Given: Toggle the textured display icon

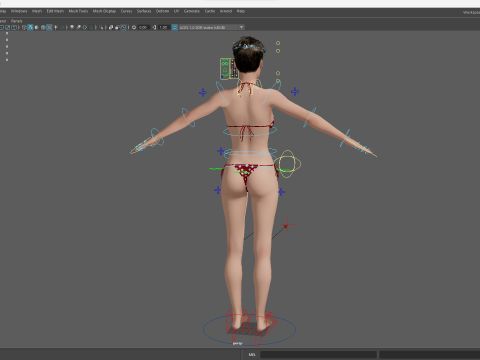Looking at the screenshot, I should pyautogui.click(x=49, y=27).
